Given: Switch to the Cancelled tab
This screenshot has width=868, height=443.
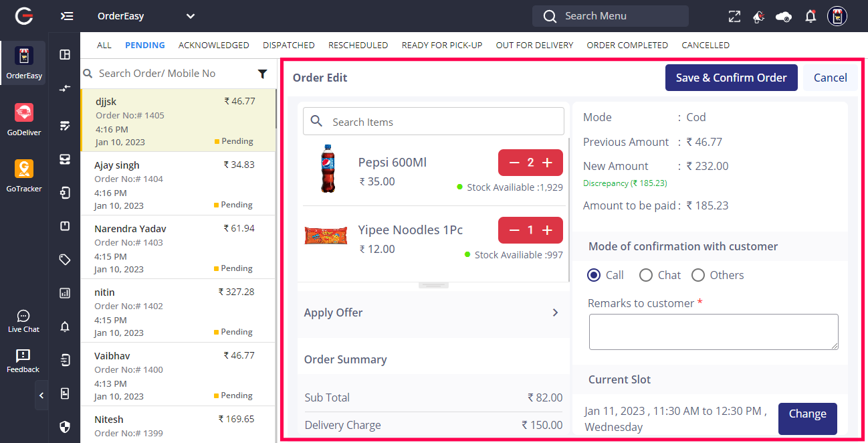Looking at the screenshot, I should [x=705, y=46].
